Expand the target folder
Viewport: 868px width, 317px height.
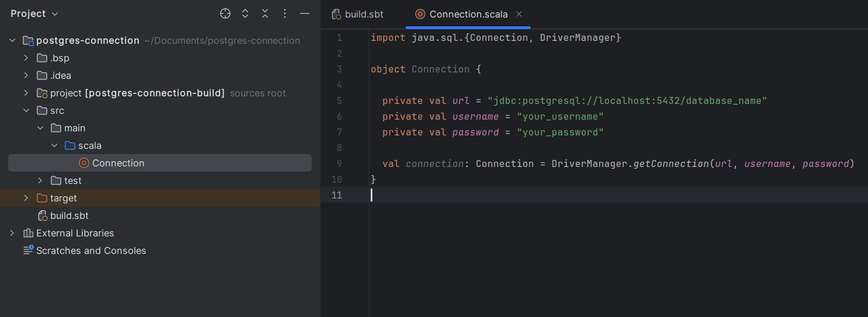[26, 198]
